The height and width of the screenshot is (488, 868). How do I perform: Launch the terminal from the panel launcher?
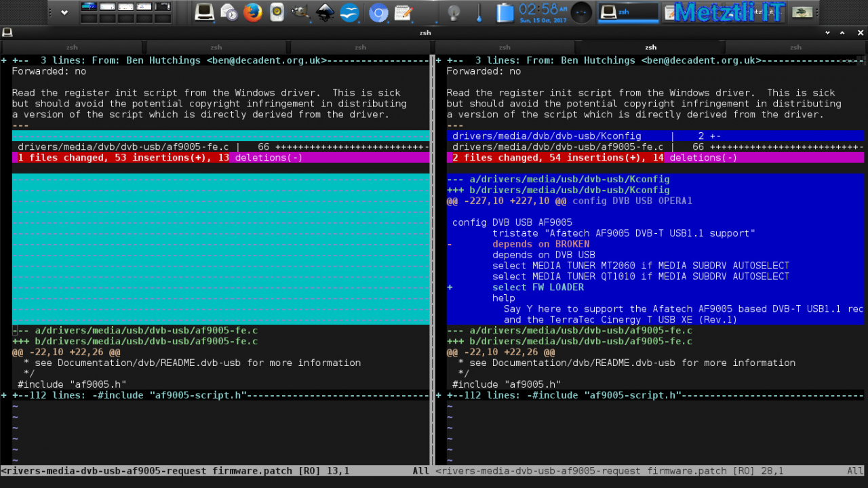pyautogui.click(x=205, y=12)
